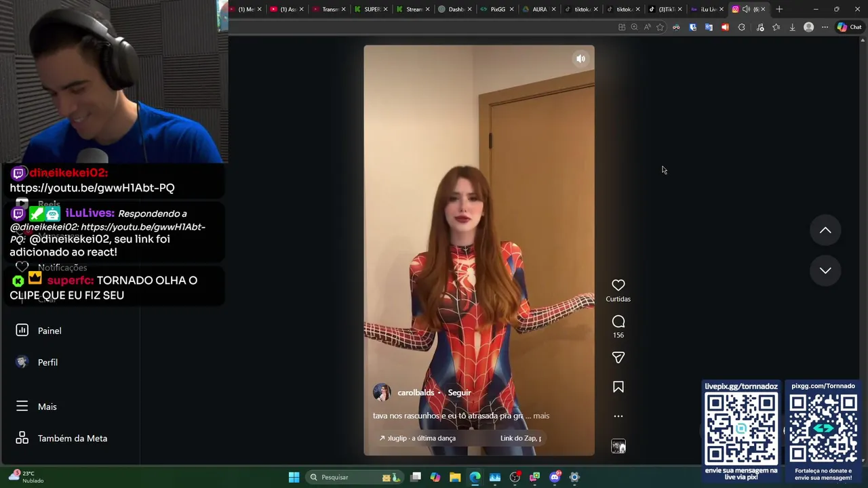Open browser extensions puzzle icon

pos(741,27)
